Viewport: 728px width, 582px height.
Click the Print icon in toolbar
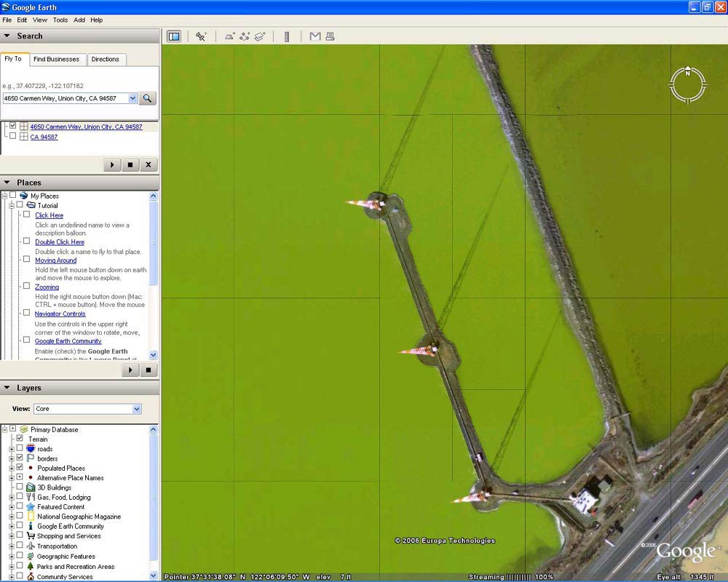[x=330, y=36]
